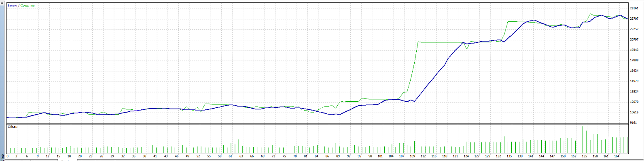The width and height of the screenshot is (644, 161).
Task: Click trade number 164 on the horizontal axis
Action: (616, 156)
